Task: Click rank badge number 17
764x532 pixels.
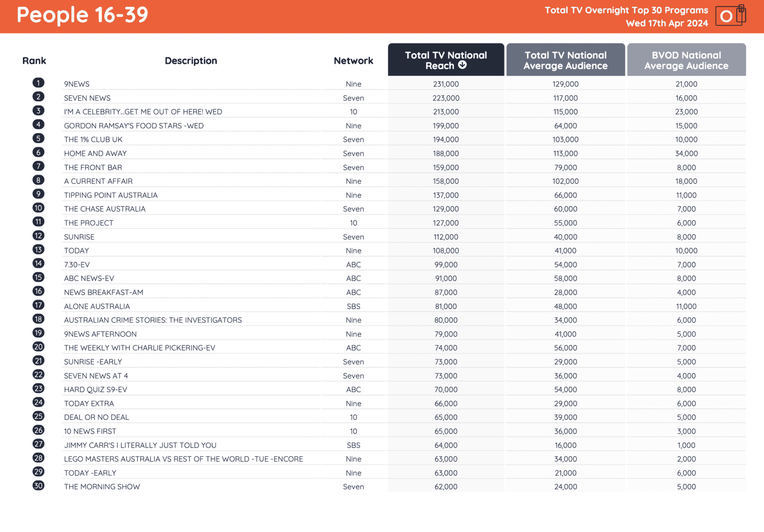Action: pos(39,305)
